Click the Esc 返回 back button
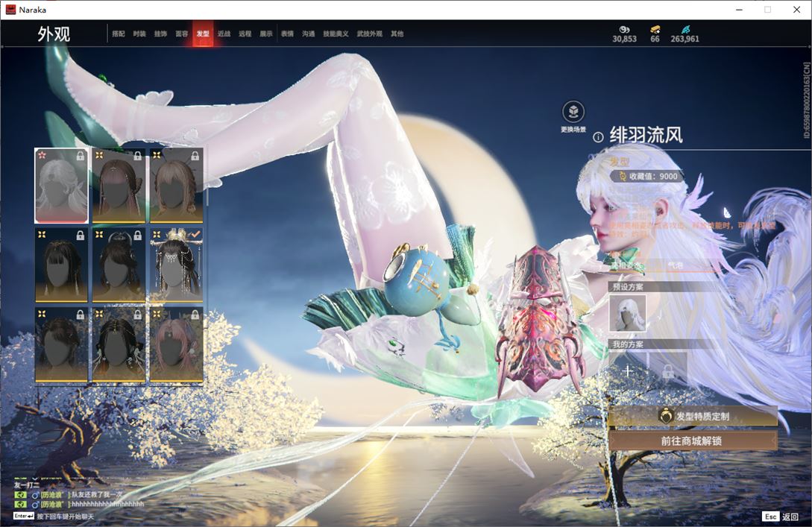Screen dimensions: 812x527 (x=781, y=517)
